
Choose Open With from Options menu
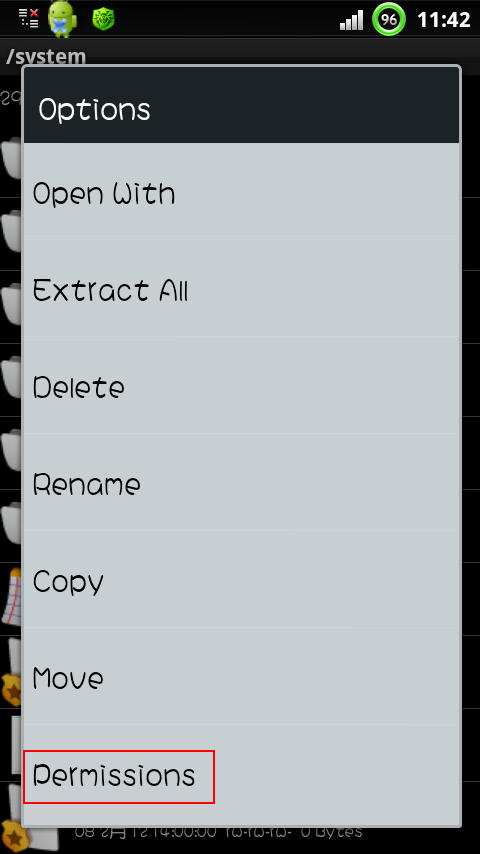click(241, 191)
